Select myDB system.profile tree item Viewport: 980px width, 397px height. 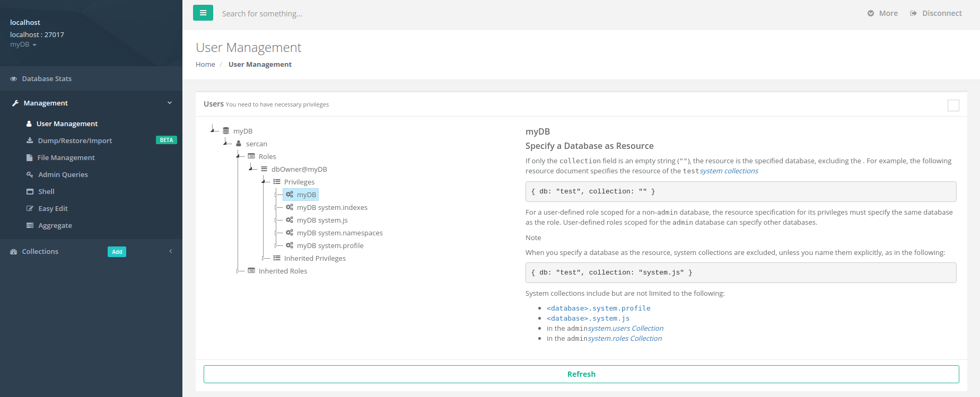pos(330,246)
